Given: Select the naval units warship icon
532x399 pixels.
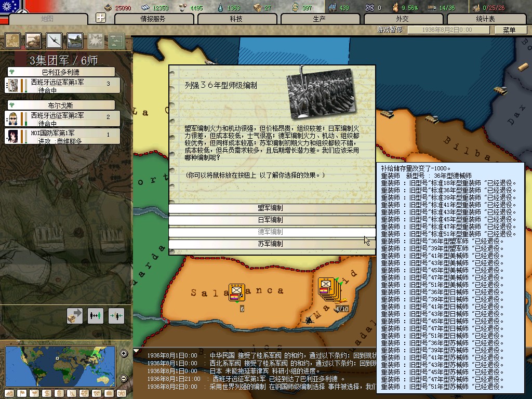Looking at the screenshot, I should pos(75,41).
